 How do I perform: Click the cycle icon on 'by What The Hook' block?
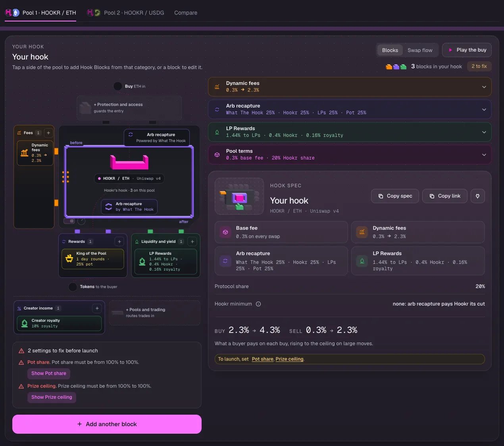pyautogui.click(x=109, y=207)
